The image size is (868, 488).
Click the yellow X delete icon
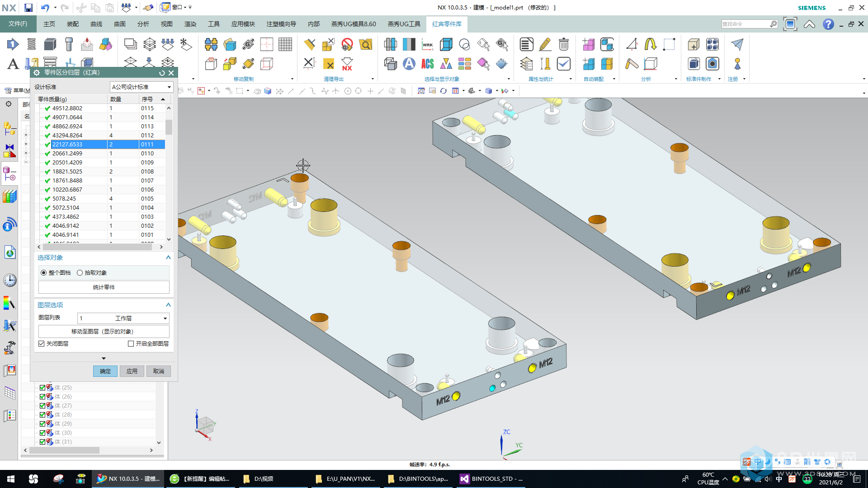pyautogui.click(x=329, y=64)
